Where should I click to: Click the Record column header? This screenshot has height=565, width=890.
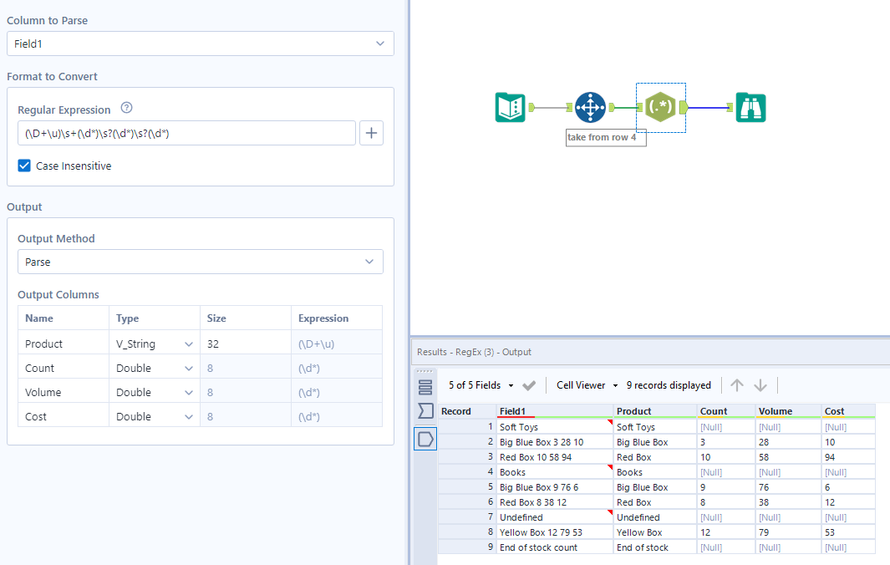(x=467, y=411)
